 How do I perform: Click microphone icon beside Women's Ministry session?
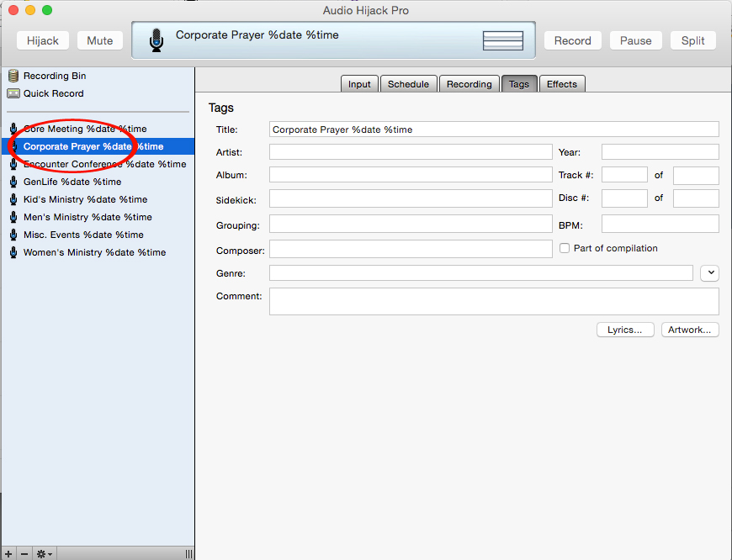click(13, 252)
